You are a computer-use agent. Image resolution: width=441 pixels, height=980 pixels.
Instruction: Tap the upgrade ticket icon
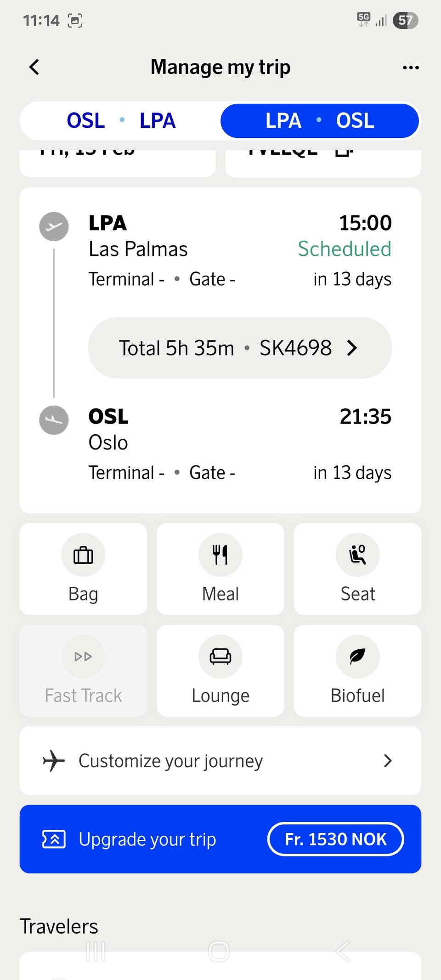click(54, 839)
